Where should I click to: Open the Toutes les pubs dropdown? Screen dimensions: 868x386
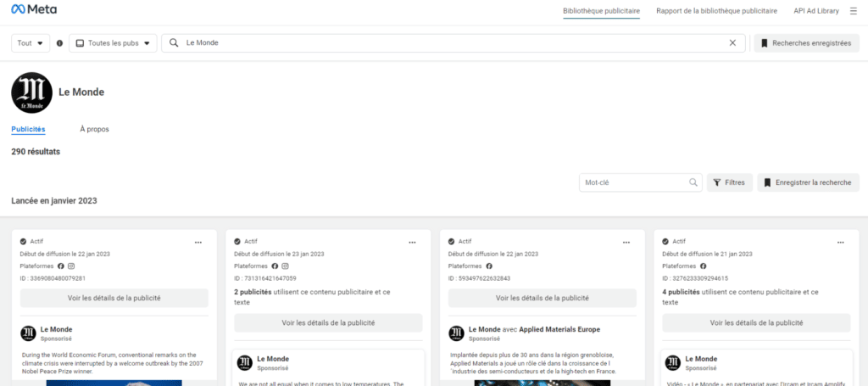pyautogui.click(x=113, y=43)
